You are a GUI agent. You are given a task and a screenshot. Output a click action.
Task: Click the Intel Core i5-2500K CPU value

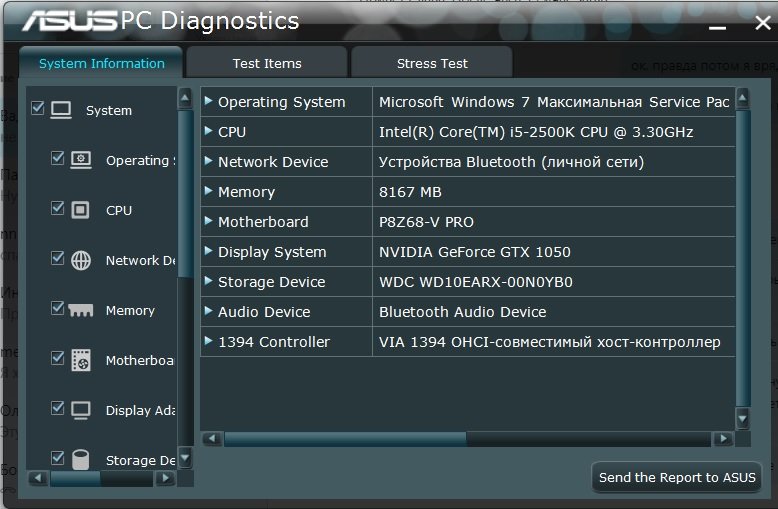536,132
